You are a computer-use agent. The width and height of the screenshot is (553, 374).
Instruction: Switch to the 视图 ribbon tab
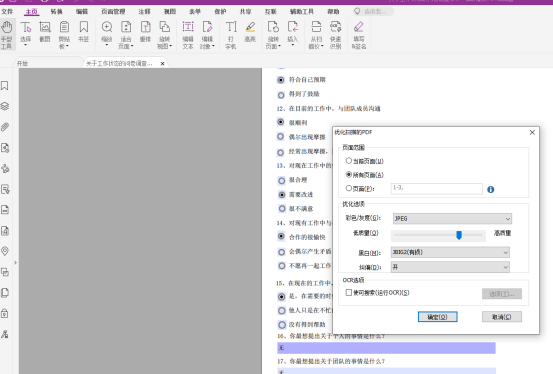[x=170, y=12]
